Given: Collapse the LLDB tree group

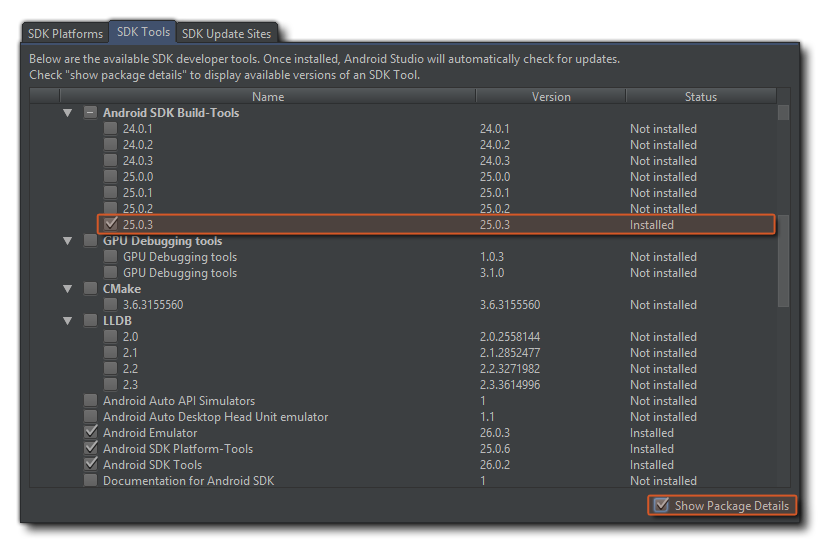Looking at the screenshot, I should 68,321.
